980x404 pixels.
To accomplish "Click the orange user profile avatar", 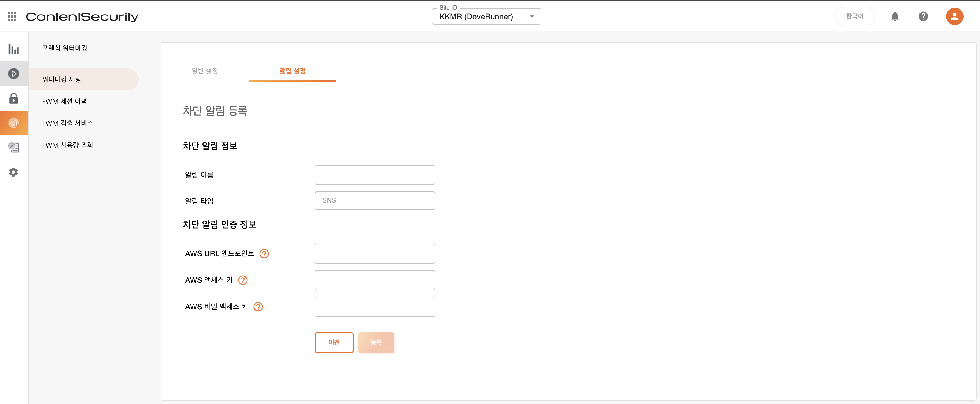I will tap(954, 16).
